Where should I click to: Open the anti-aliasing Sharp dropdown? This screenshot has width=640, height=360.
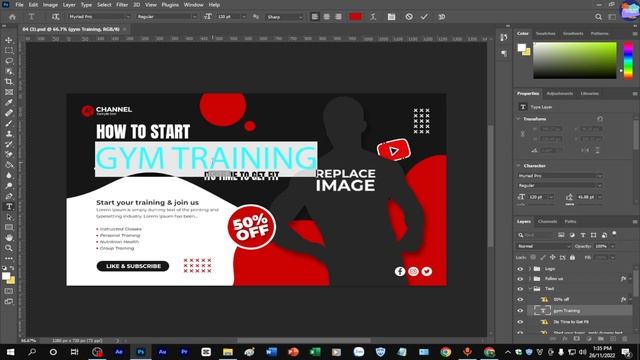(284, 17)
